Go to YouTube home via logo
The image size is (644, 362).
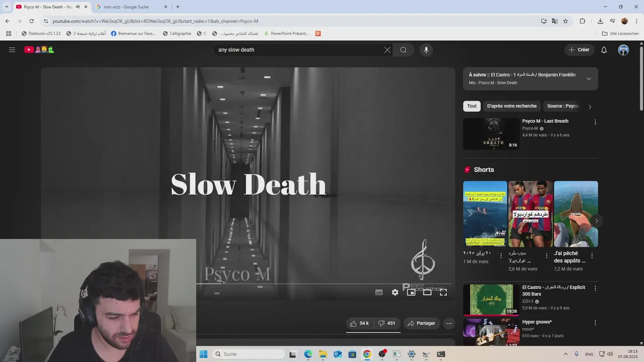click(39, 50)
